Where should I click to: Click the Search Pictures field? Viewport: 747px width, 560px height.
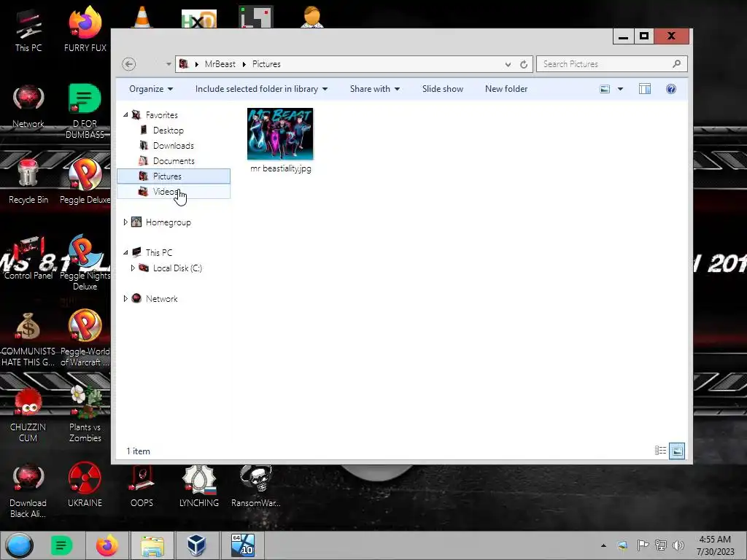(x=612, y=64)
